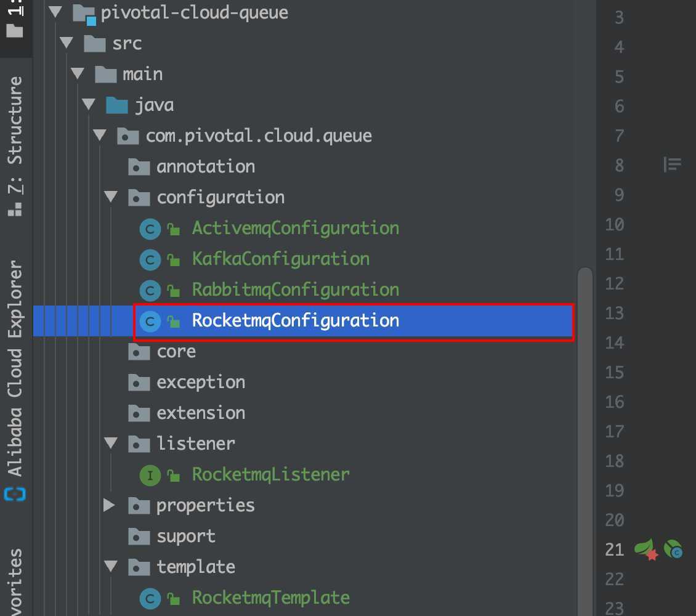Click the RocketmqTemplate class icon

pyautogui.click(x=150, y=598)
